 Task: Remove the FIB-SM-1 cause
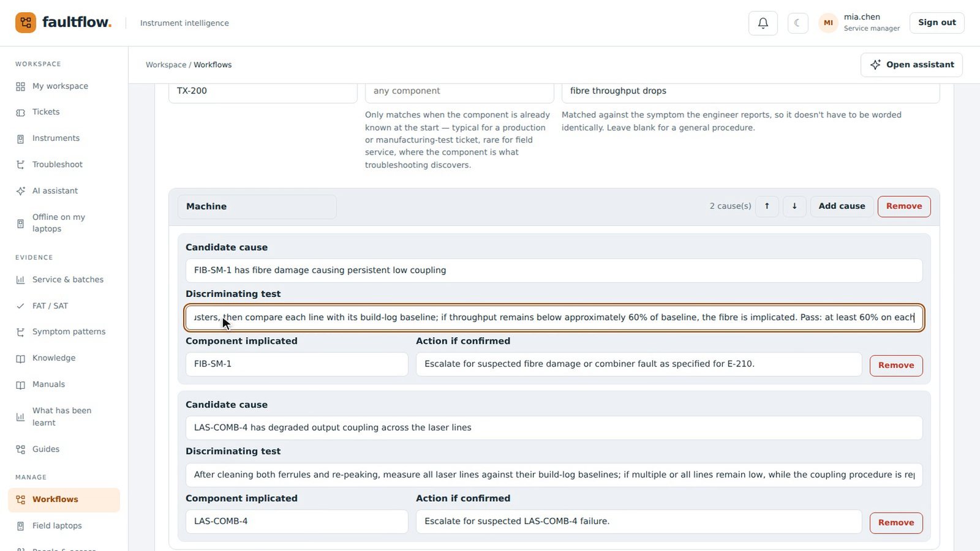896,365
